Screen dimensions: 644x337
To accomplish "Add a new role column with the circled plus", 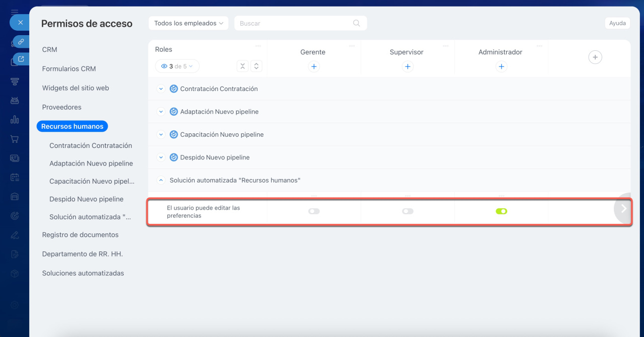I will tap(595, 58).
